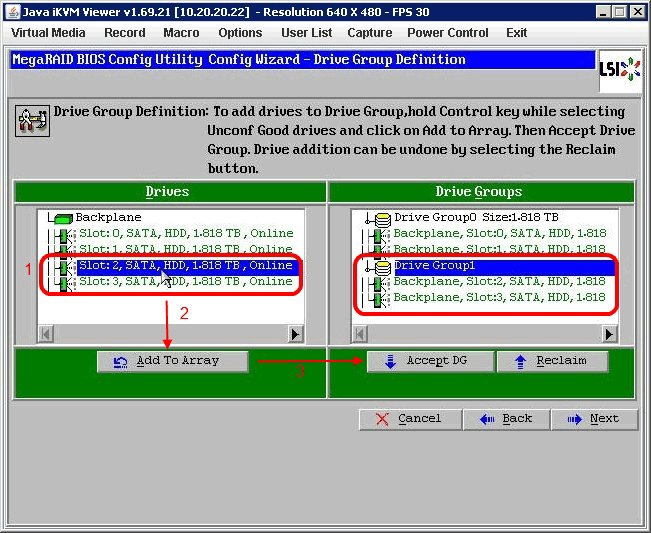Open the Capture menu

(x=370, y=33)
